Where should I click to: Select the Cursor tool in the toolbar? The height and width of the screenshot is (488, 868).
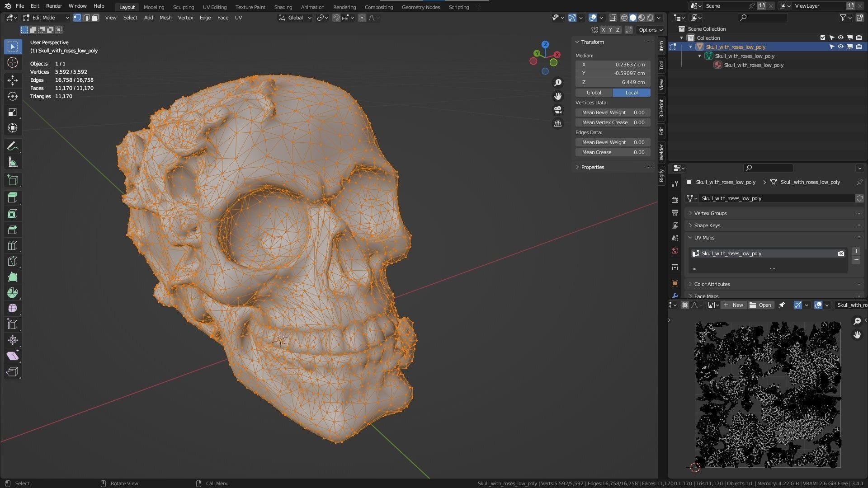[13, 62]
